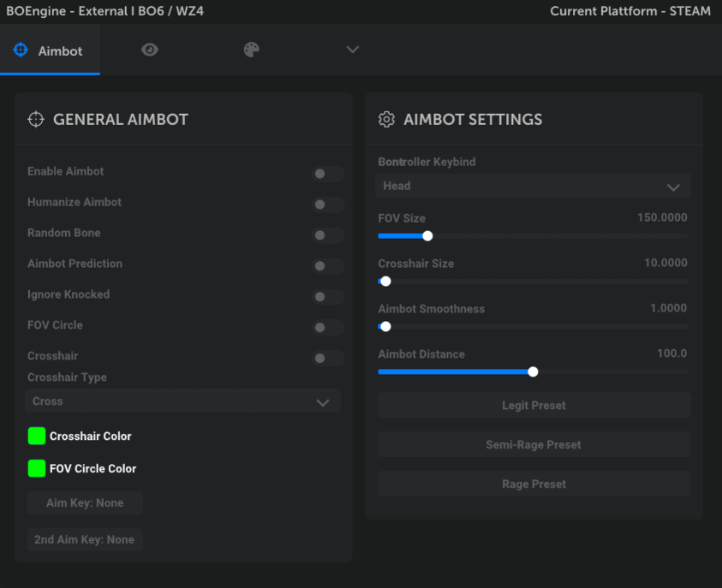The image size is (722, 588).
Task: Click the gear icon beside Aimbot Settings
Action: click(386, 120)
